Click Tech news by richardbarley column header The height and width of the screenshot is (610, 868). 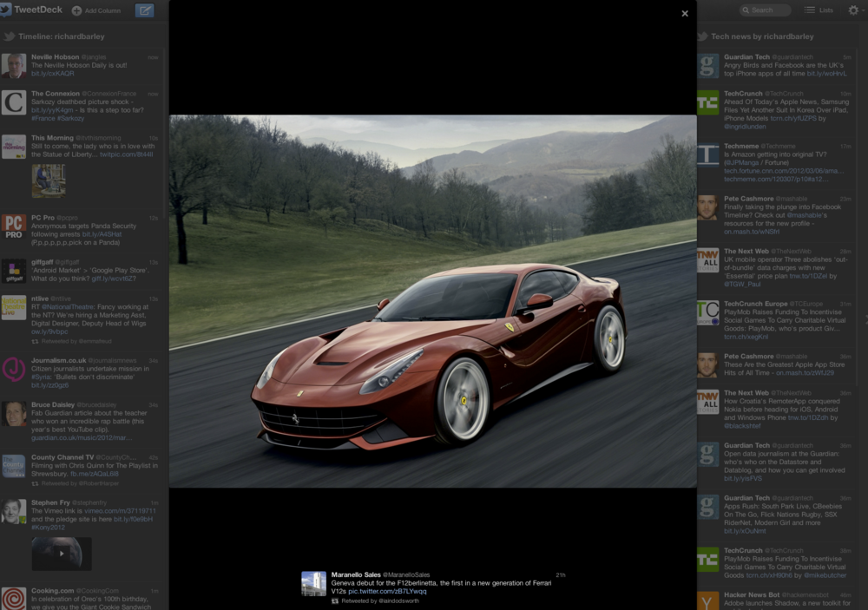click(x=762, y=36)
